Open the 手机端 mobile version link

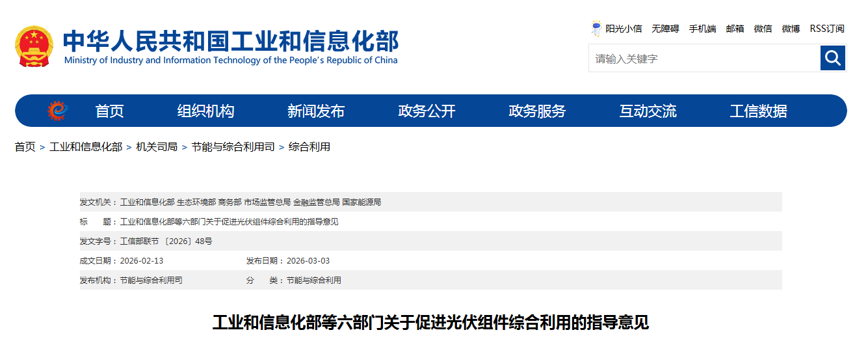702,29
